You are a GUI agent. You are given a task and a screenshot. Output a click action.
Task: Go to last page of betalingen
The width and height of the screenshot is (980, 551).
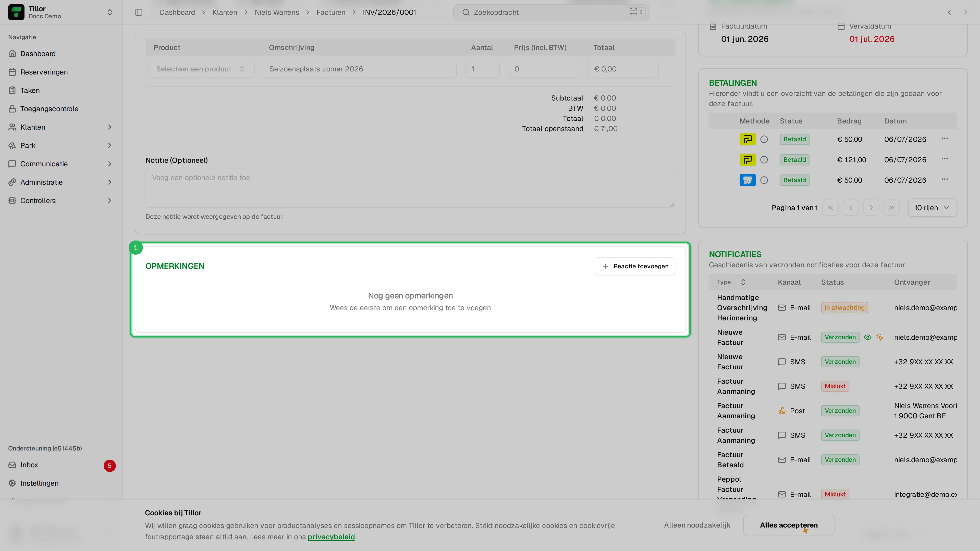891,208
